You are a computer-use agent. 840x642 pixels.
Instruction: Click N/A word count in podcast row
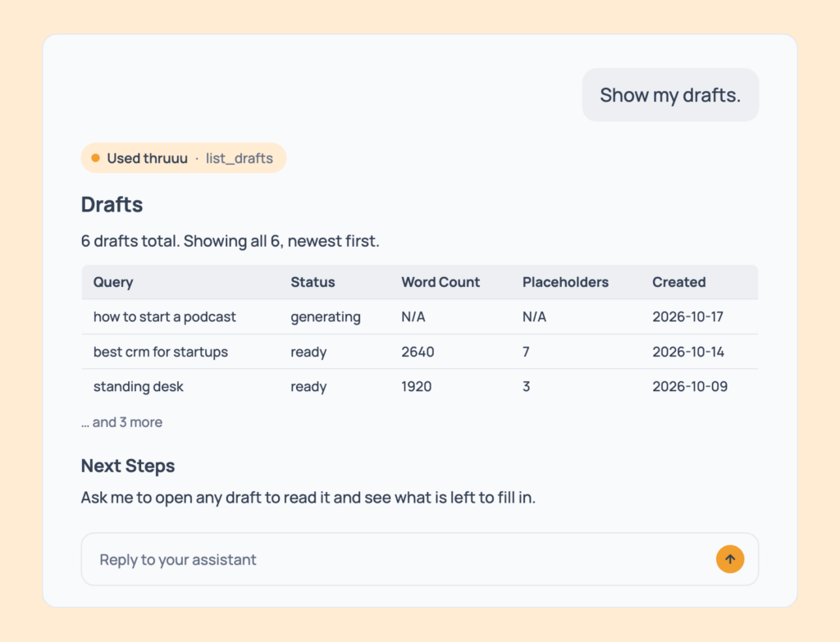pyautogui.click(x=413, y=317)
